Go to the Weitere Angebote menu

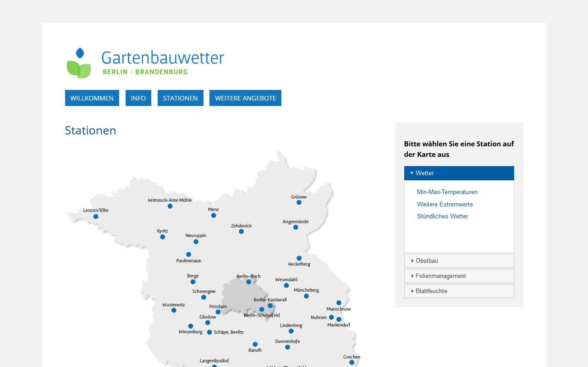[x=245, y=98]
